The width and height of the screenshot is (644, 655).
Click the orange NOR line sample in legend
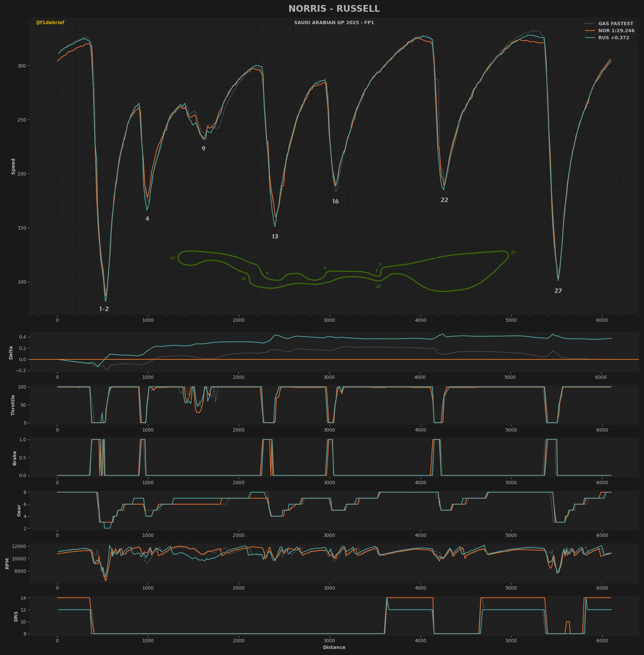coord(590,31)
